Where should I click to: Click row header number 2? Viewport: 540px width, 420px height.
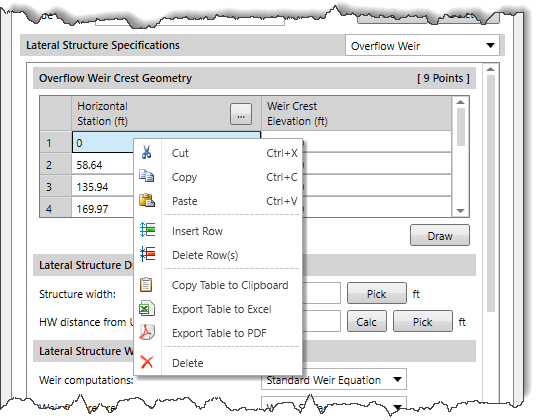(x=55, y=165)
